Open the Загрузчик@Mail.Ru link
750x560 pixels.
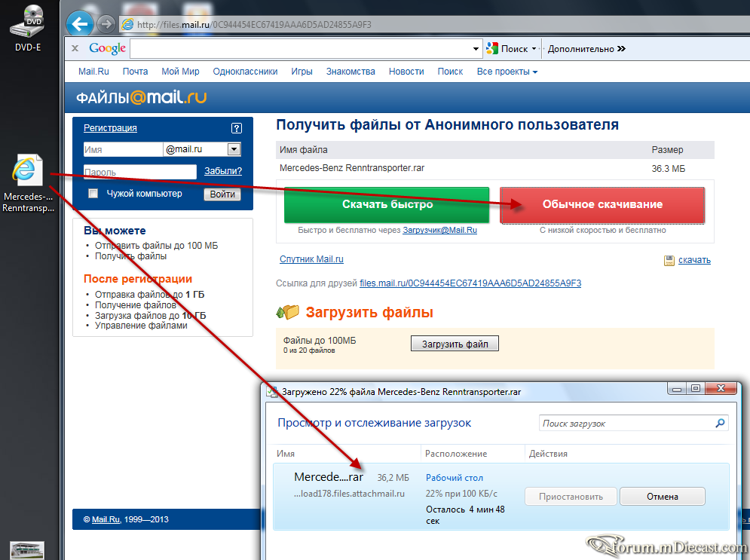(x=439, y=230)
